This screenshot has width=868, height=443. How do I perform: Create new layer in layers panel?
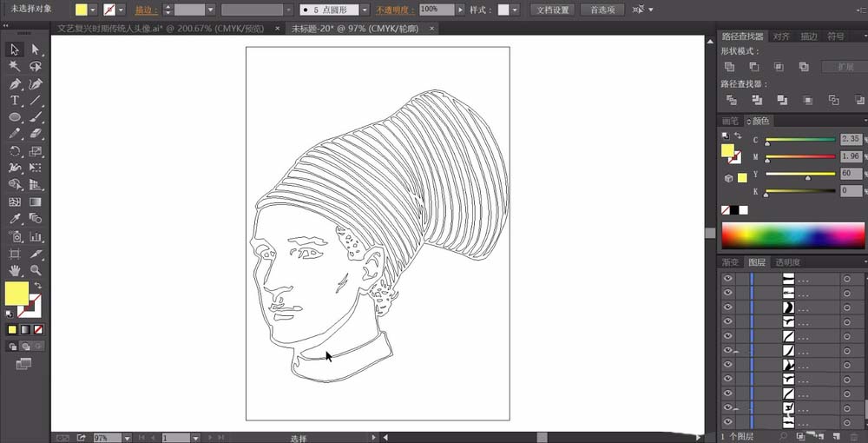point(837,438)
